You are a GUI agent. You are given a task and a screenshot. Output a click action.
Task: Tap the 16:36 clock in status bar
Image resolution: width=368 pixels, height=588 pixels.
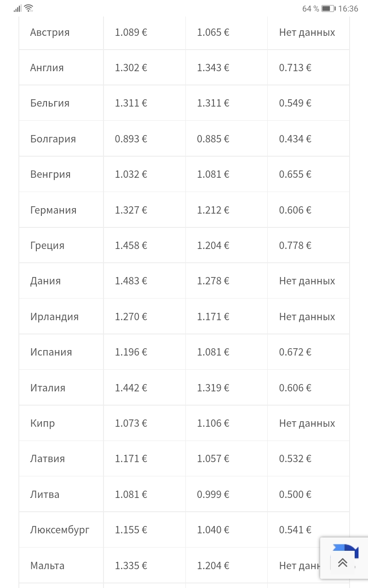coord(348,9)
